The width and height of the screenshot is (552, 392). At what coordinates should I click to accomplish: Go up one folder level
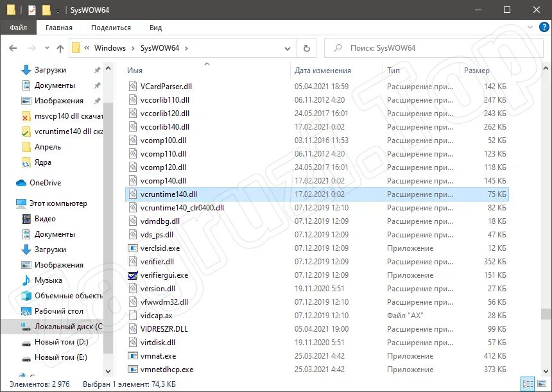point(60,48)
